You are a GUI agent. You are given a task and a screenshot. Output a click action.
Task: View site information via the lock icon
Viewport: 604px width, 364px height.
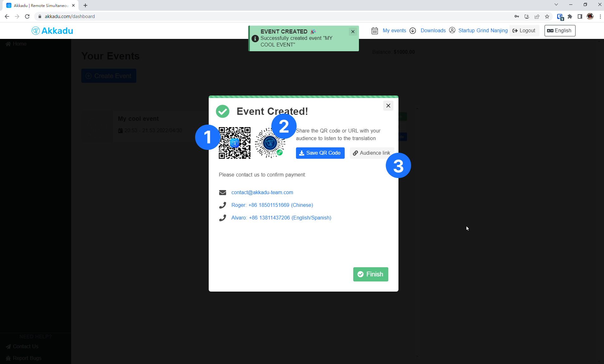coord(40,16)
